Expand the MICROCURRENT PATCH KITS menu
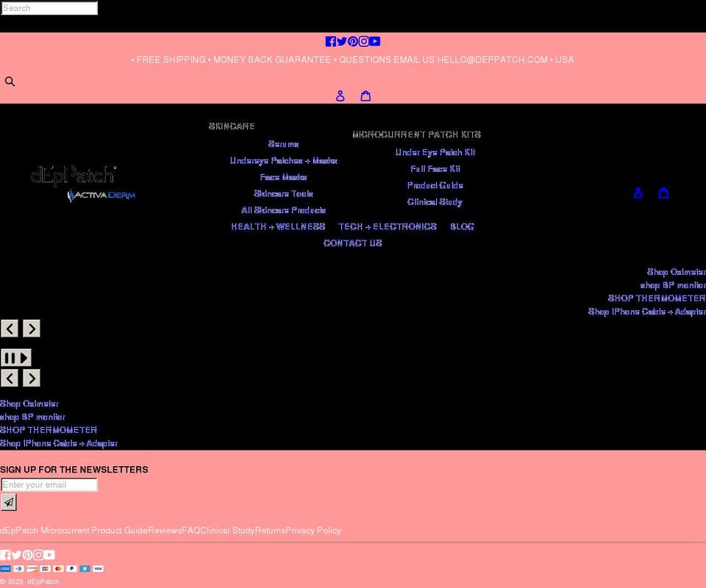The image size is (706, 588). coord(416,135)
